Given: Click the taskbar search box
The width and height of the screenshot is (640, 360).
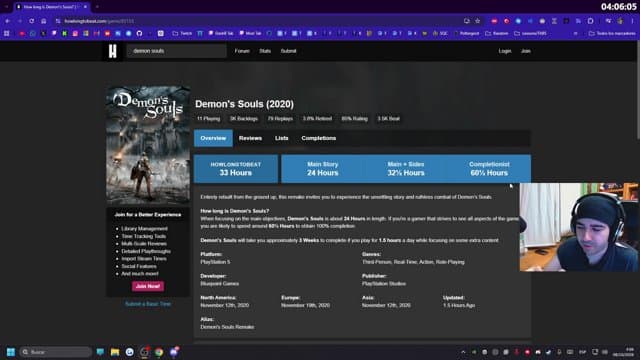Looking at the screenshot, I should tap(56, 352).
